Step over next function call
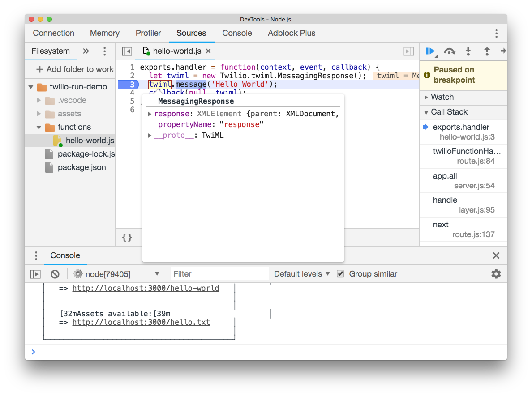This screenshot has height=396, width=532. click(x=450, y=51)
